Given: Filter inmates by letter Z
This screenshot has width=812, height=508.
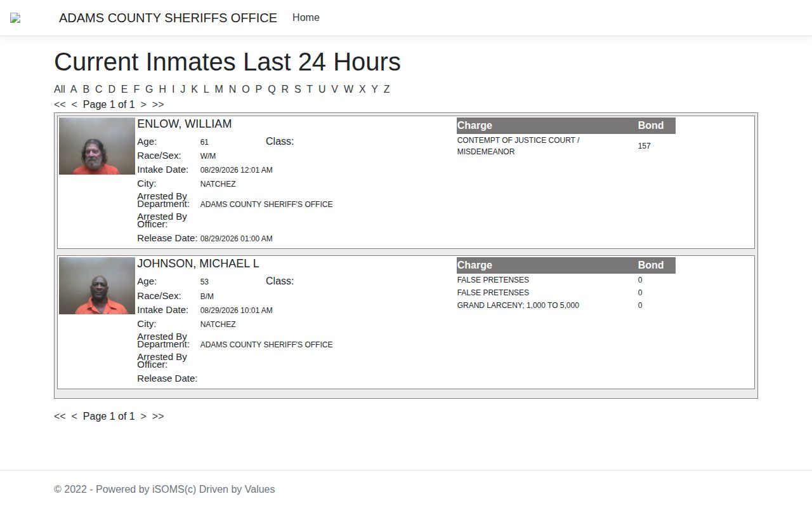Looking at the screenshot, I should 386,90.
